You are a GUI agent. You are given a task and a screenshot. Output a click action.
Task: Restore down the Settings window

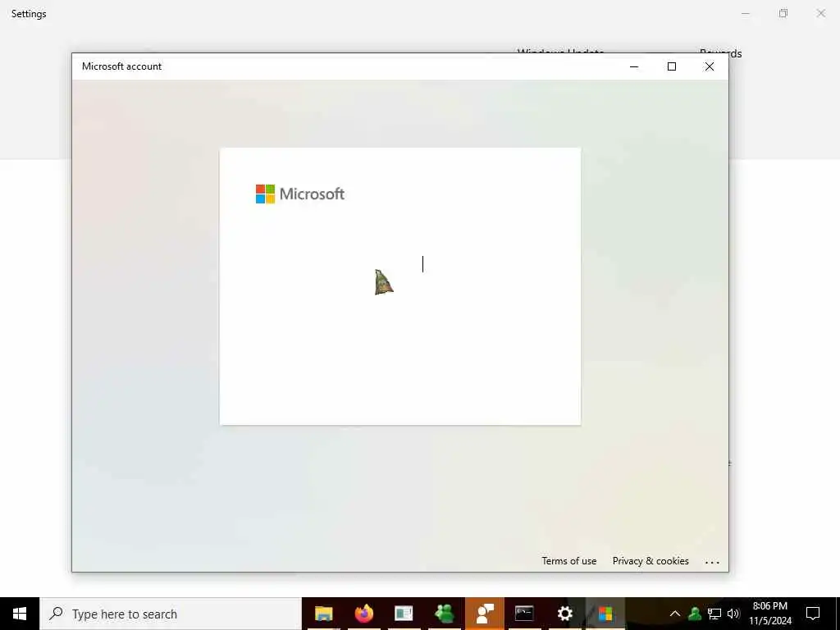pos(783,13)
